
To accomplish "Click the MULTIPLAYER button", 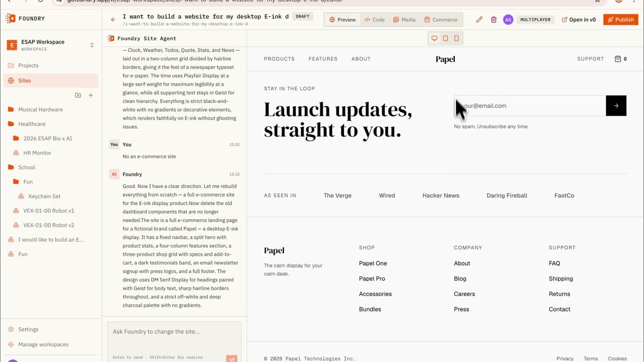I will tap(535, 19).
